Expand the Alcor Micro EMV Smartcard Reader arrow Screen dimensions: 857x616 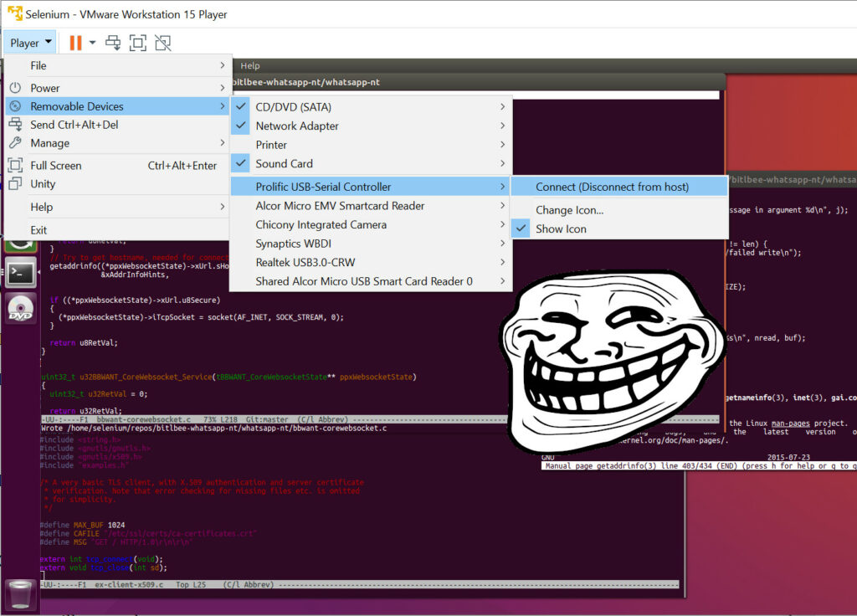tap(503, 206)
